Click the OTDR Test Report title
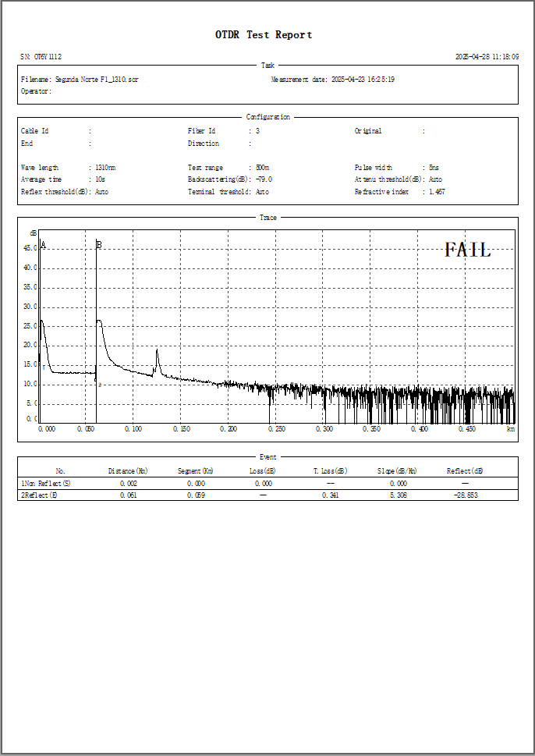Screen dimensions: 535x756 tap(264, 35)
